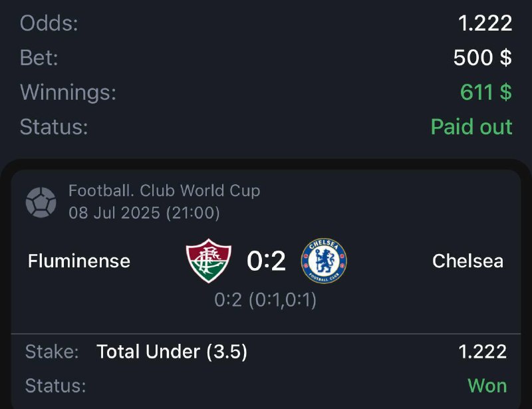
Task: Tap the Fluminense team name
Action: [79, 261]
